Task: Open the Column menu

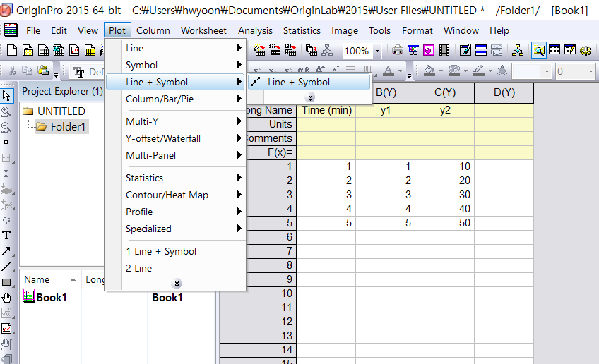Action: (x=153, y=30)
